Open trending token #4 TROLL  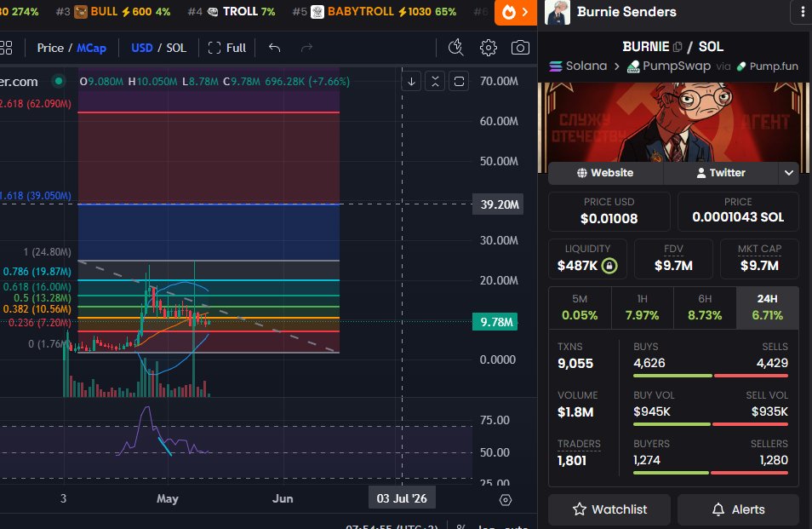[231, 11]
